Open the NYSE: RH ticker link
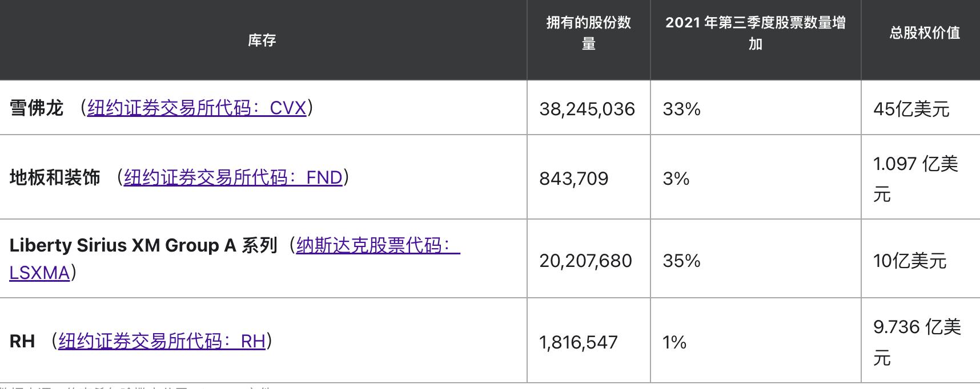This screenshot has width=980, height=389. click(162, 342)
